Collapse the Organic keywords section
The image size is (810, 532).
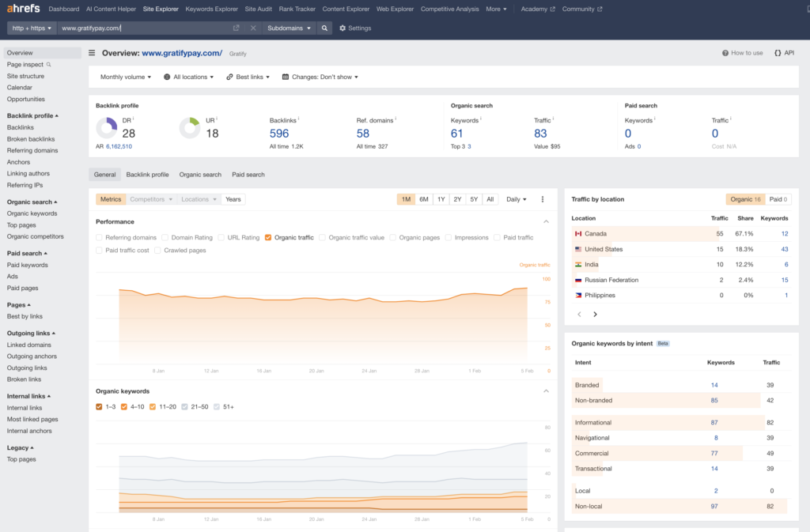(x=546, y=391)
